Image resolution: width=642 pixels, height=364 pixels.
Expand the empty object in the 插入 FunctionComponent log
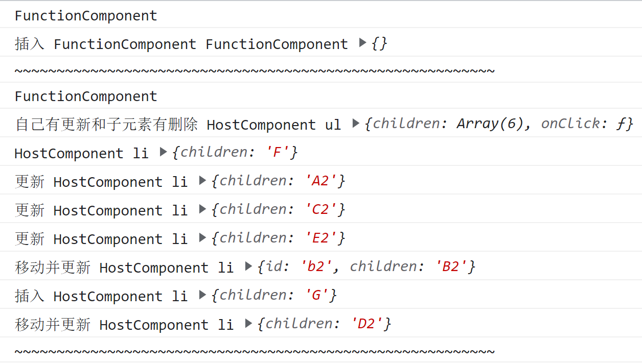pyautogui.click(x=363, y=43)
